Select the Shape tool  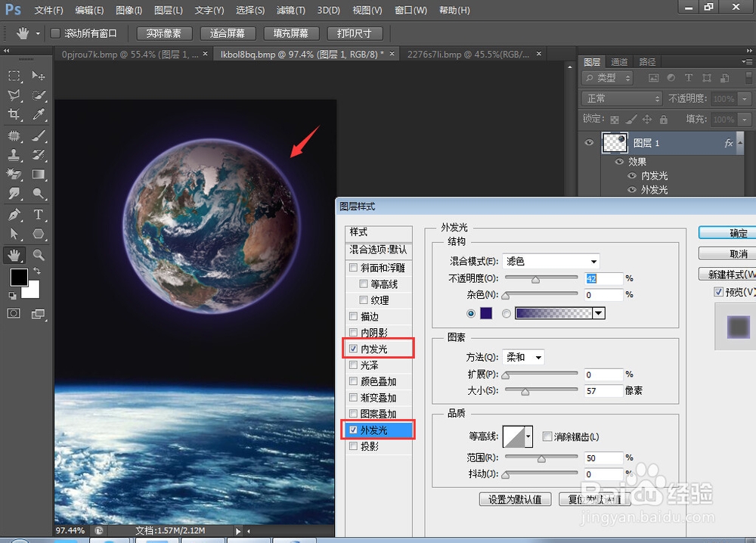tap(38, 234)
